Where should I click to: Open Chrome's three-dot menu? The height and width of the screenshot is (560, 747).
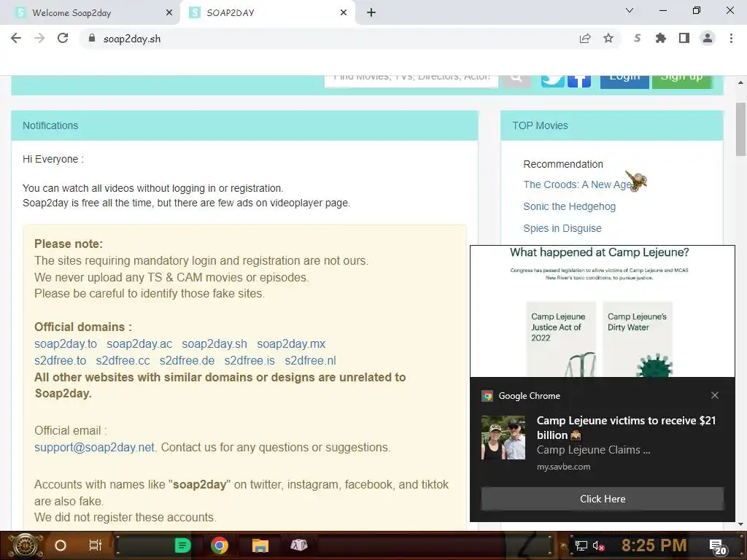tap(731, 38)
